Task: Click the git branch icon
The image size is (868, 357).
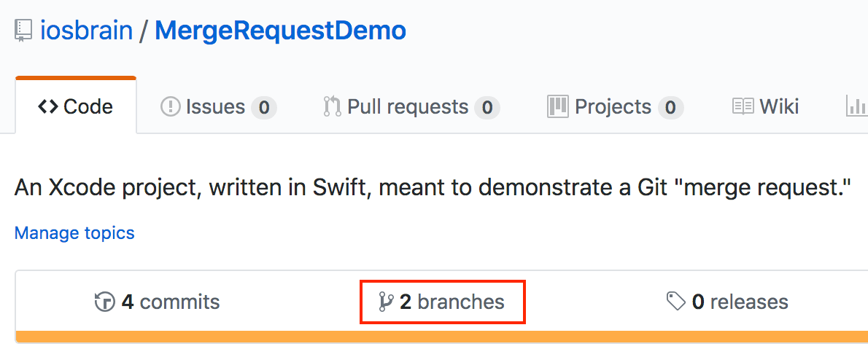Action: (386, 302)
